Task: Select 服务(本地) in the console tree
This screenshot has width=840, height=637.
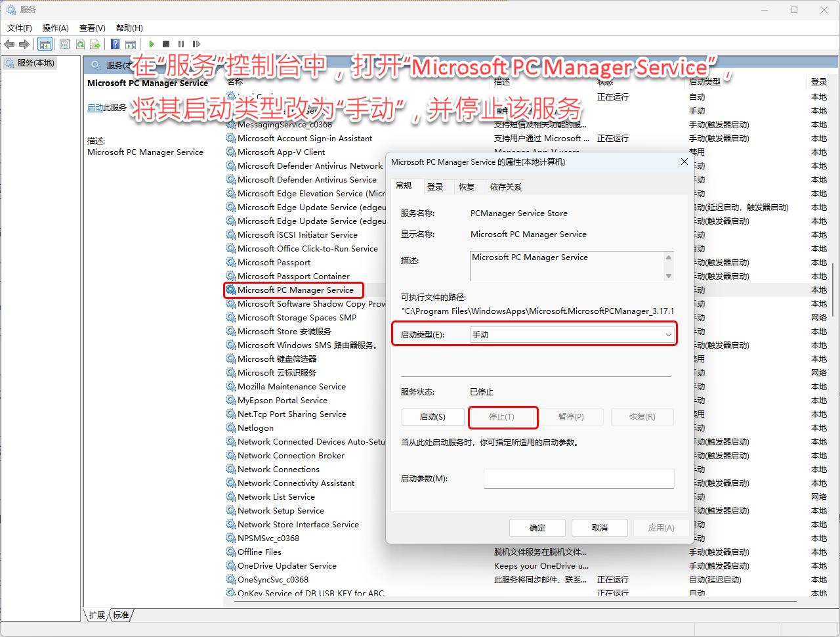Action: [30, 63]
